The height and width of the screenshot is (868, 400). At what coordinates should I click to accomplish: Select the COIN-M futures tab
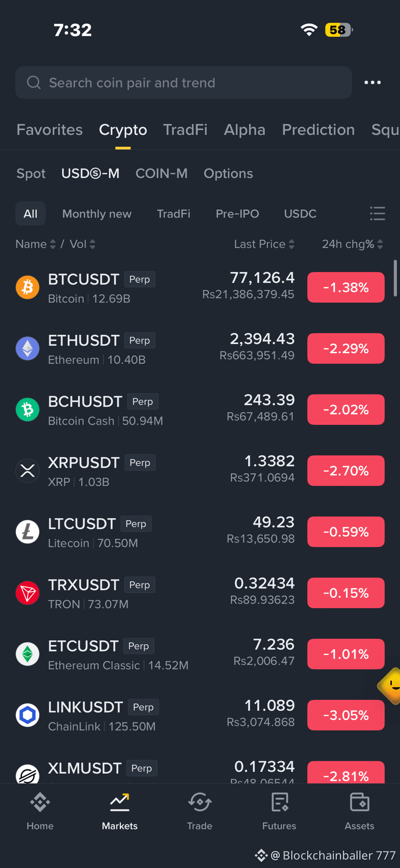[x=161, y=174]
